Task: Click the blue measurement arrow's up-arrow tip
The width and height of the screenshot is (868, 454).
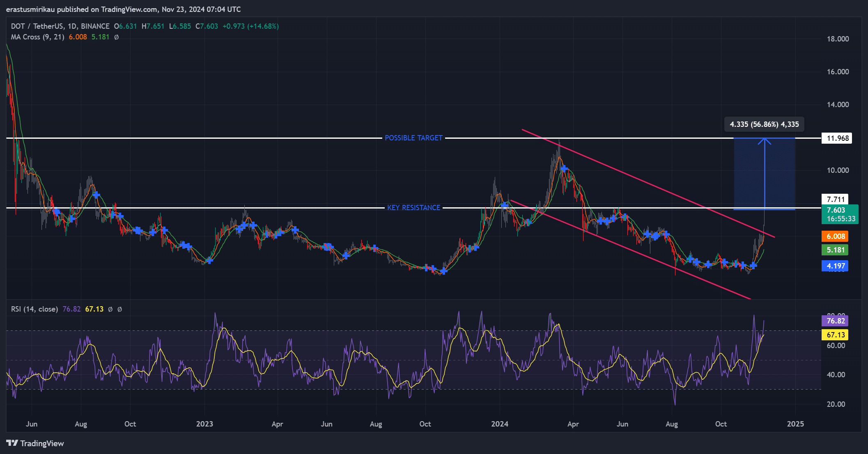Action: pyautogui.click(x=764, y=141)
